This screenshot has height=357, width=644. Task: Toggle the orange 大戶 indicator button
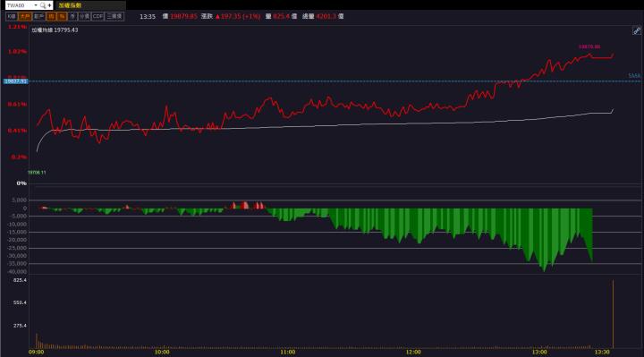pyautogui.click(x=25, y=16)
